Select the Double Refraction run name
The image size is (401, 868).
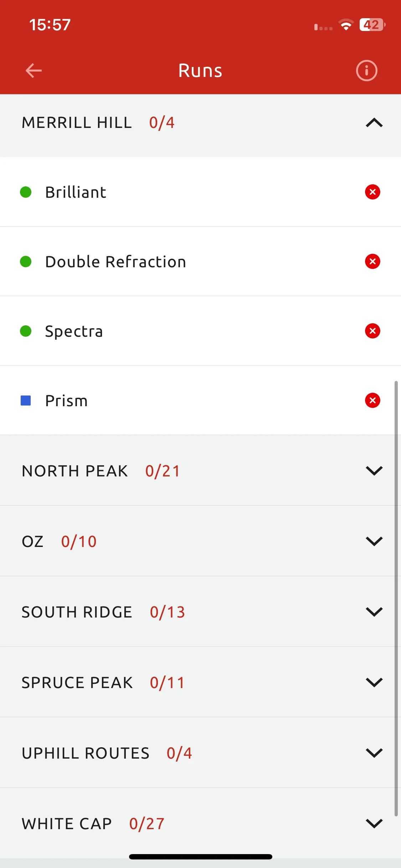coord(115,262)
